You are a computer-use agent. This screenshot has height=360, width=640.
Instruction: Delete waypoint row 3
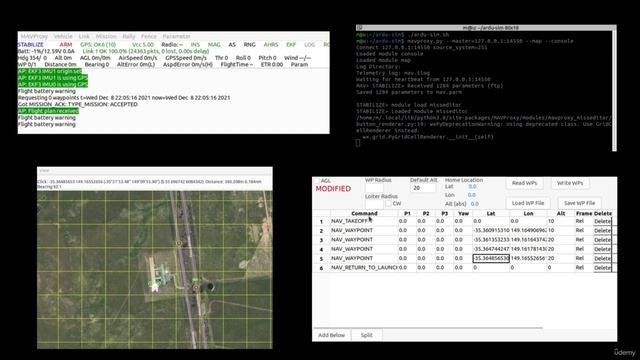pyautogui.click(x=602, y=240)
